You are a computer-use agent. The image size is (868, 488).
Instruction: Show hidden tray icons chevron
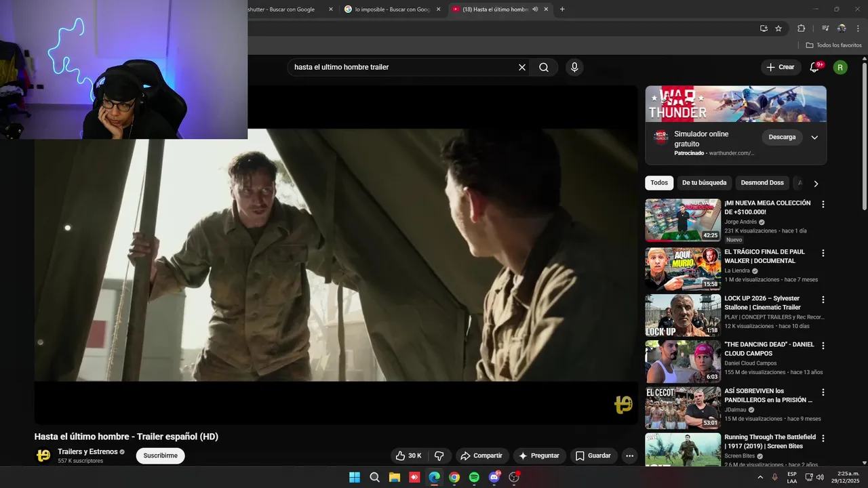pos(759,477)
